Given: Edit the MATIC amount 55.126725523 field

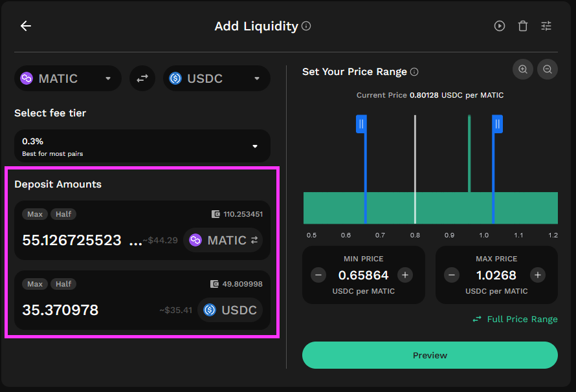Looking at the screenshot, I should coord(82,240).
